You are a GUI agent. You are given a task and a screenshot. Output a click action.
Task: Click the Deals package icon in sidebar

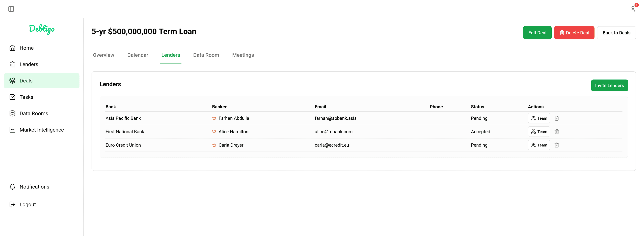point(13,81)
